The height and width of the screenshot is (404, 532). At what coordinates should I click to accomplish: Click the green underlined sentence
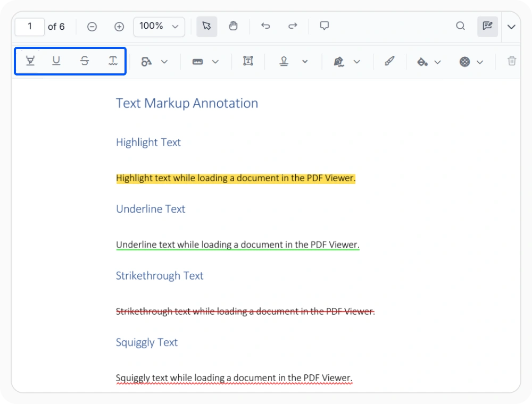click(x=237, y=245)
